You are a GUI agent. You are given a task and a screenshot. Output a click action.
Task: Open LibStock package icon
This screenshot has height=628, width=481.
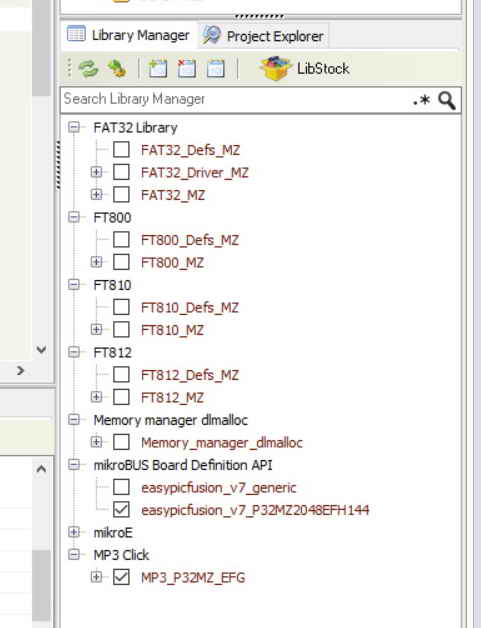pyautogui.click(x=275, y=68)
